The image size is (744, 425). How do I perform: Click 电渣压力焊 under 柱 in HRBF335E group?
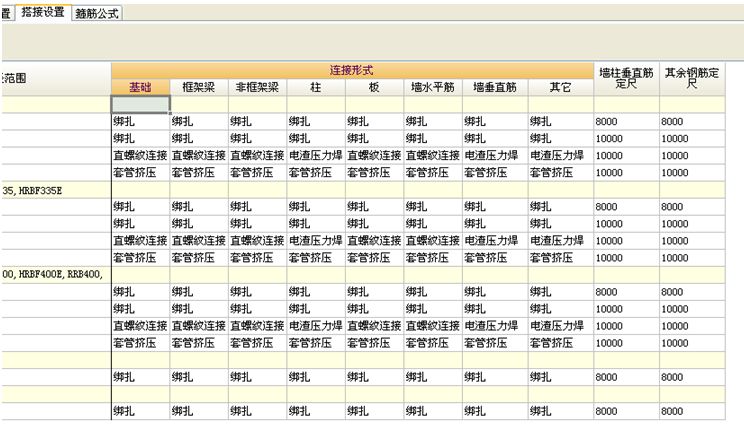(x=316, y=240)
